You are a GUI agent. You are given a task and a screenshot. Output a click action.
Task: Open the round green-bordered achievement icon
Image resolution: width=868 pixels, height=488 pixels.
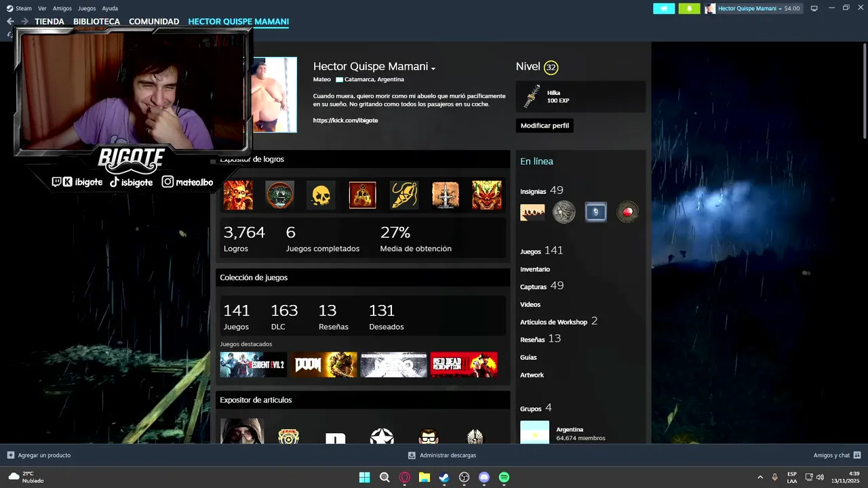(x=279, y=195)
